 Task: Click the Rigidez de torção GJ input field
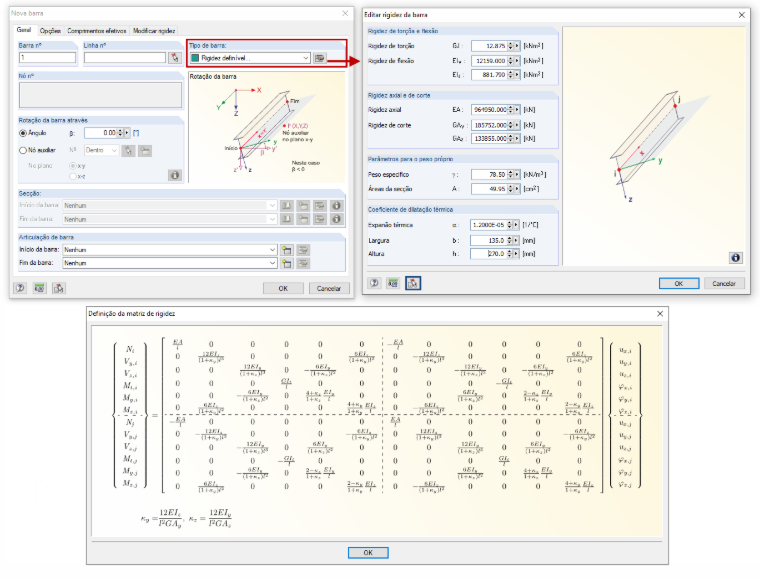[489, 46]
